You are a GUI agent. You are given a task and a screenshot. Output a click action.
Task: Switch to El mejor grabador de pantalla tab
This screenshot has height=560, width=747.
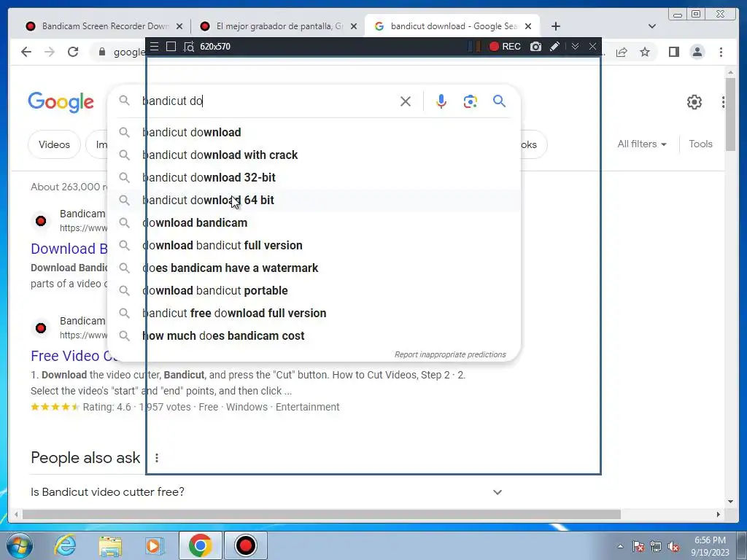pos(277,26)
